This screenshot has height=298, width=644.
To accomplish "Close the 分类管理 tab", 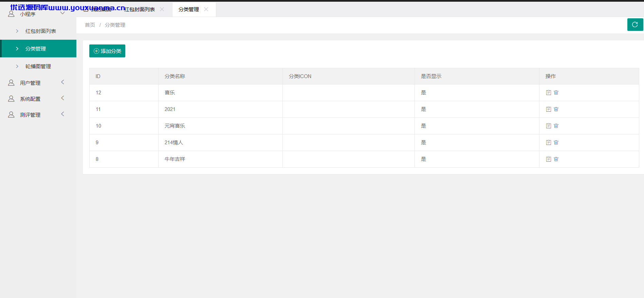I will tap(206, 9).
